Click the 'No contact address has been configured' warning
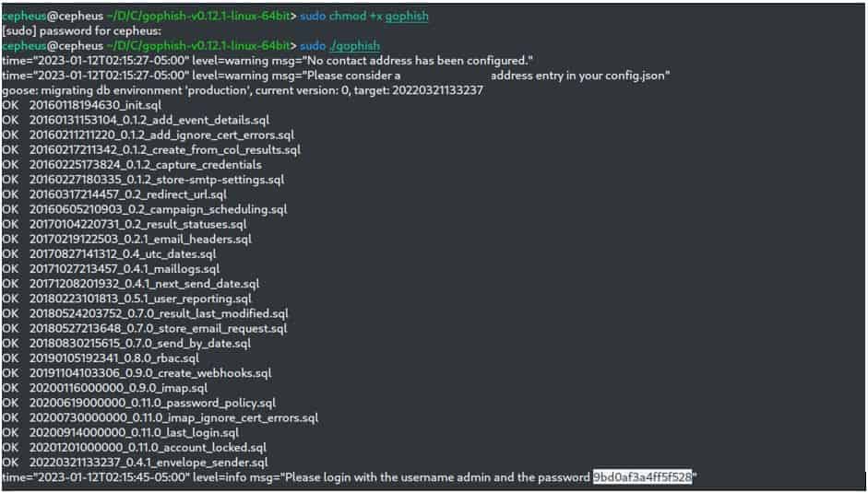The height and width of the screenshot is (493, 868). click(268, 61)
